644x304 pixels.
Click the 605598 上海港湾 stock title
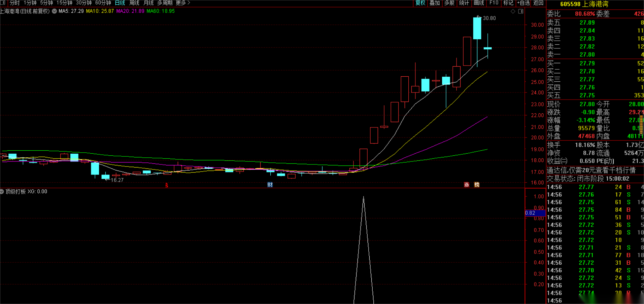tap(584, 4)
